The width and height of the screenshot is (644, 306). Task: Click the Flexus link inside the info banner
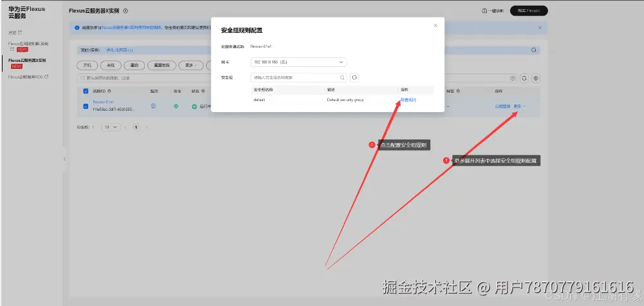click(x=132, y=28)
